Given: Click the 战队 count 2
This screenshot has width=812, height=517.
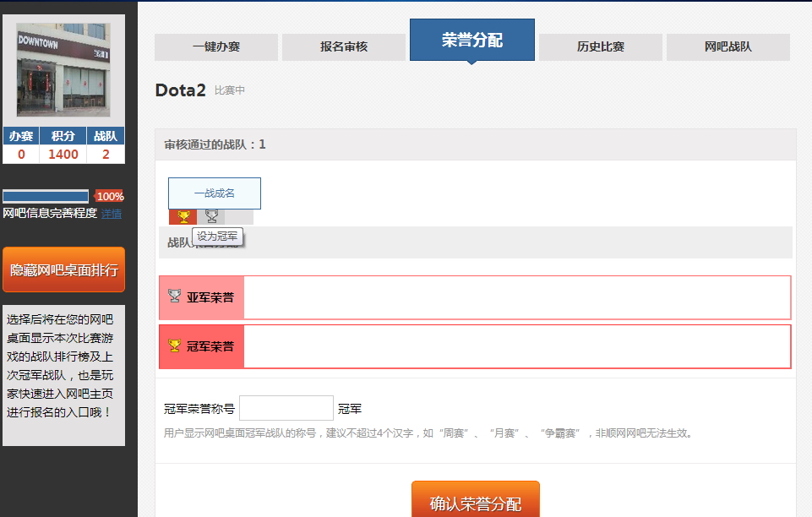Looking at the screenshot, I should point(106,155).
